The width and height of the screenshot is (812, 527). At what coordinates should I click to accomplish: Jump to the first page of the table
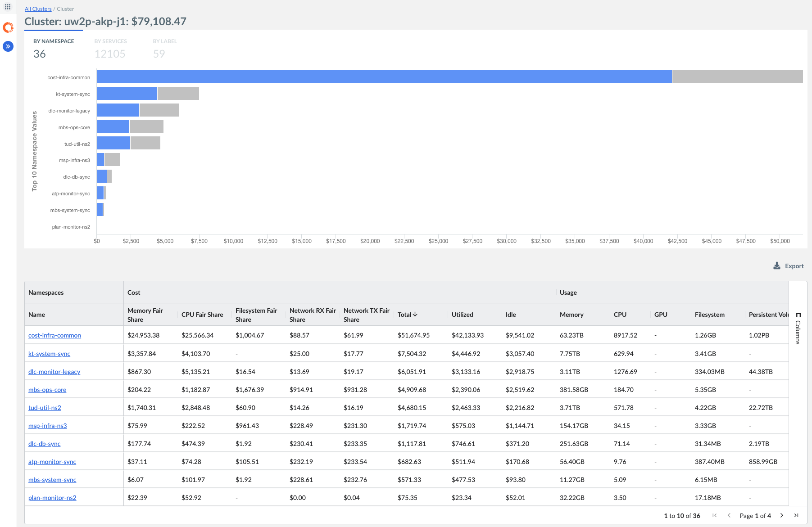714,515
